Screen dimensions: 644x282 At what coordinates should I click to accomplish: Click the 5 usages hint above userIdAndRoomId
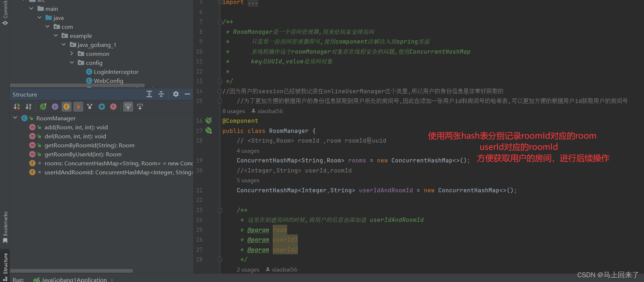click(x=248, y=180)
